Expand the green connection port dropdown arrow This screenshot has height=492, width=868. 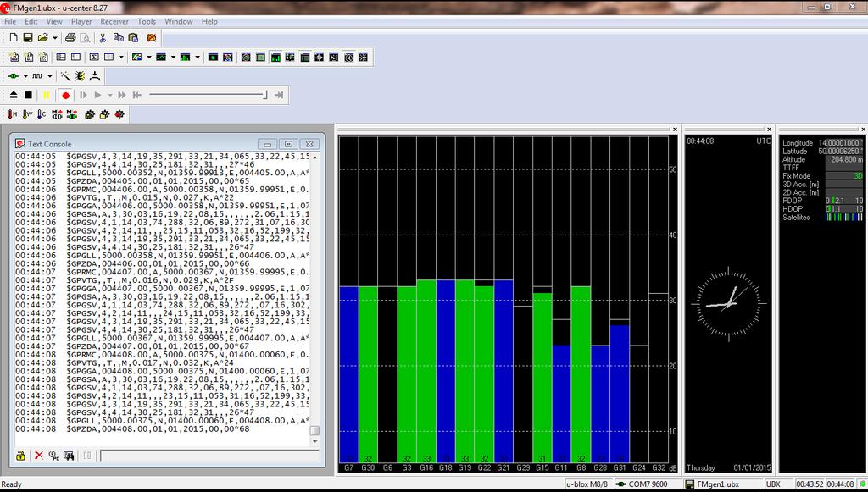click(x=25, y=75)
